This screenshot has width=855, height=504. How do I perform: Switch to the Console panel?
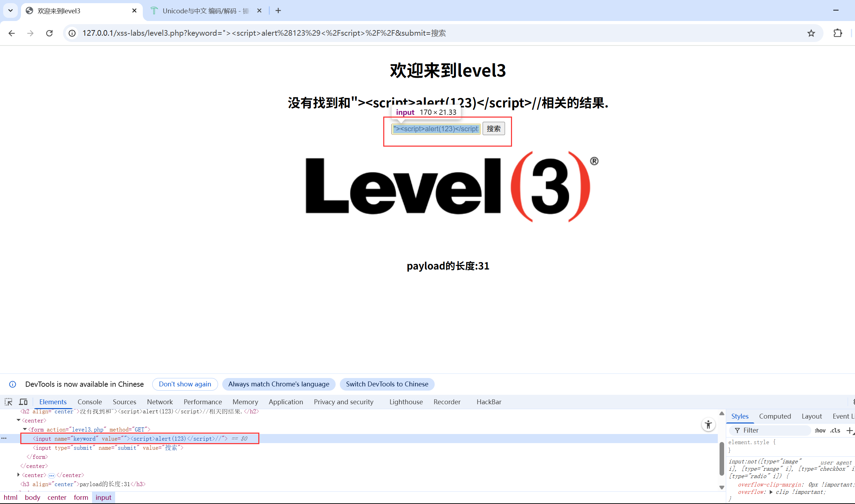tap(90, 402)
